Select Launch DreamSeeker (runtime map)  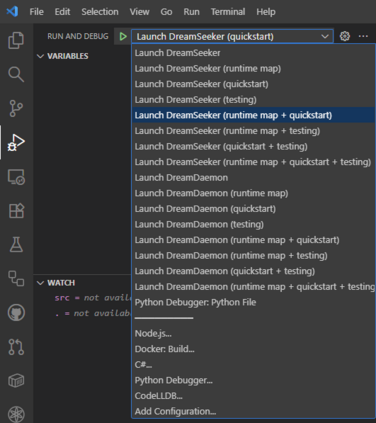click(253, 68)
